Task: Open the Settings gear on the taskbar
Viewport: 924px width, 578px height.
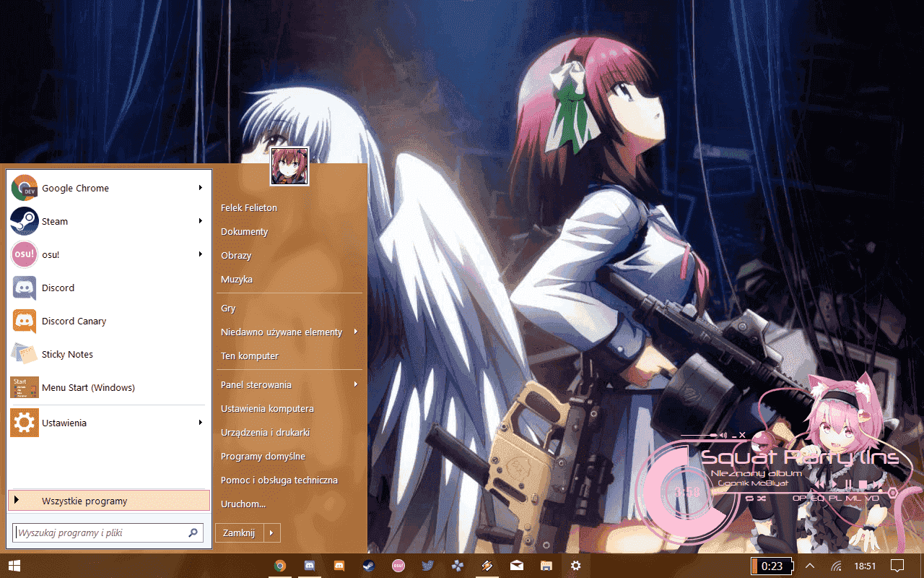Action: [x=575, y=566]
